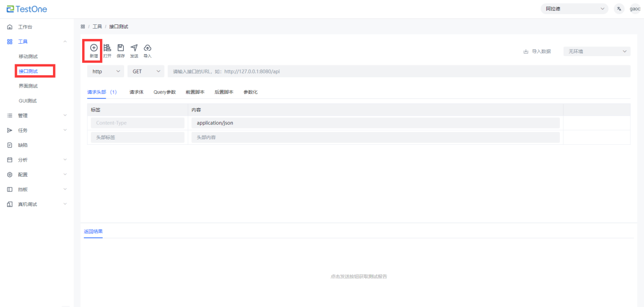Open the 无环境 environment dropdown

[x=596, y=51]
